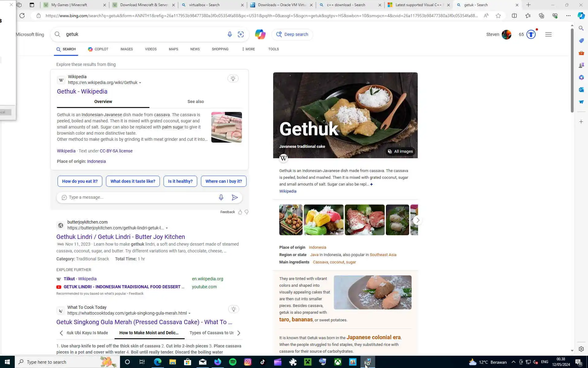Expand butterjoykitchen URL dropdown arrow

167,228
